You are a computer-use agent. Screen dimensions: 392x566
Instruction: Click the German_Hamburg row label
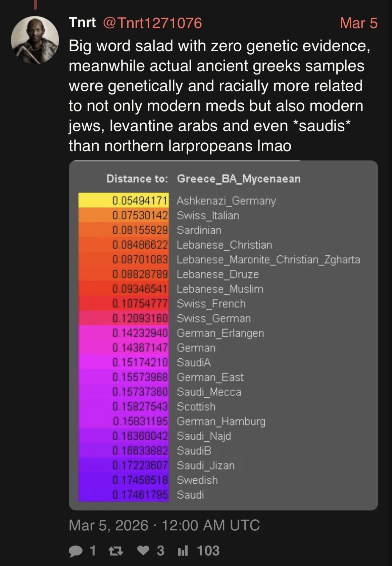pos(221,421)
